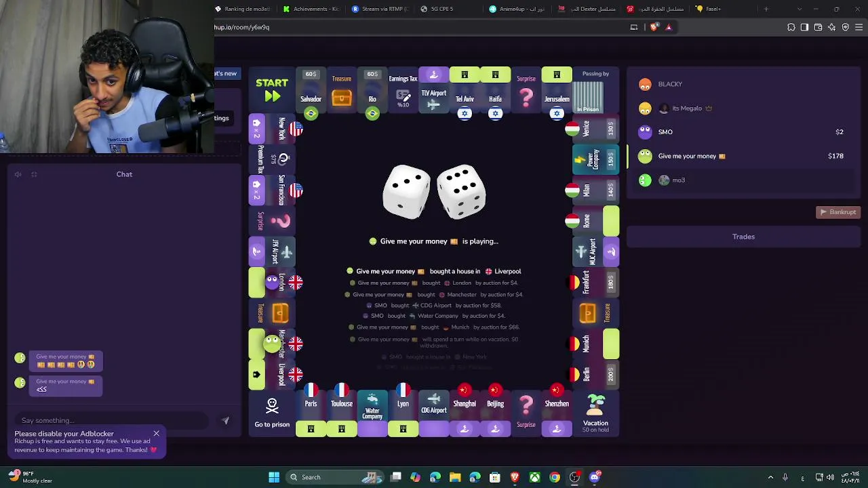Select the Berlin property tile
This screenshot has width=868, height=488.
coord(595,374)
